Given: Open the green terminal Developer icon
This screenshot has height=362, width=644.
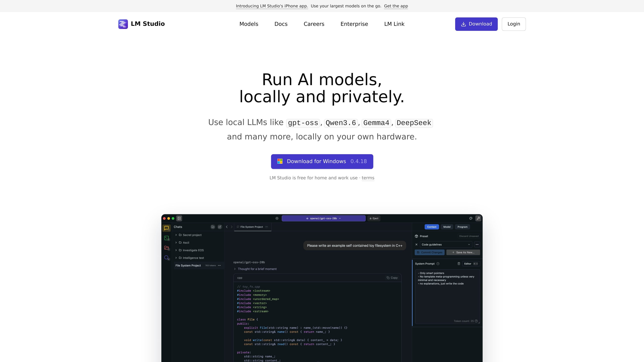Looking at the screenshot, I should 167,238.
